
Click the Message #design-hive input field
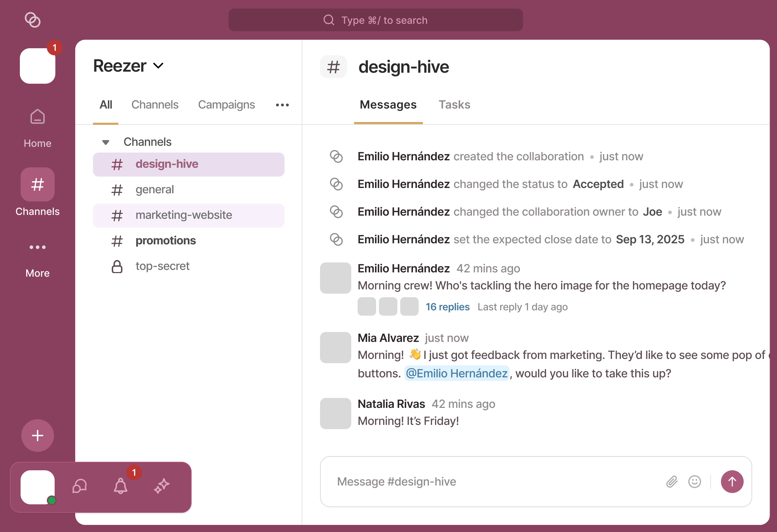[497, 482]
